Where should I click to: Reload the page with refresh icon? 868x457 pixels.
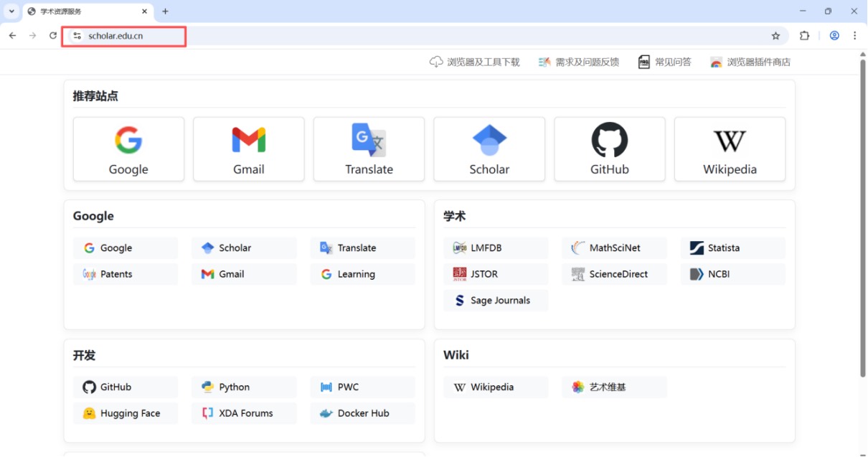coord(53,36)
